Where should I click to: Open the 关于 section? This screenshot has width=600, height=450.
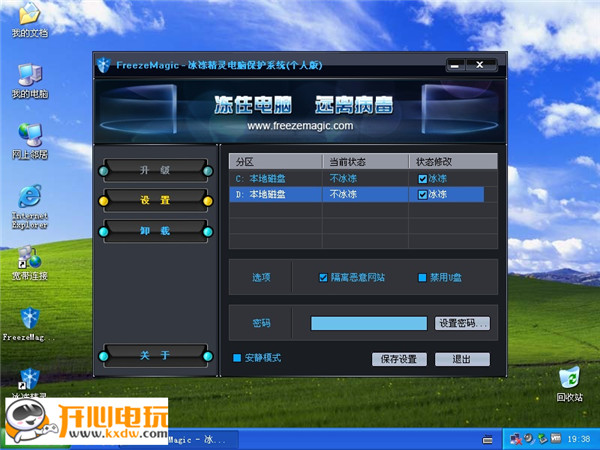(x=155, y=355)
